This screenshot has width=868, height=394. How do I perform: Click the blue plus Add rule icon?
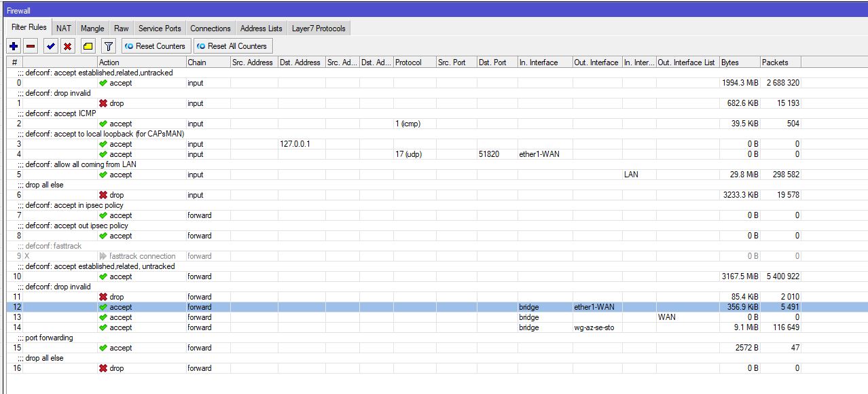pyautogui.click(x=14, y=46)
